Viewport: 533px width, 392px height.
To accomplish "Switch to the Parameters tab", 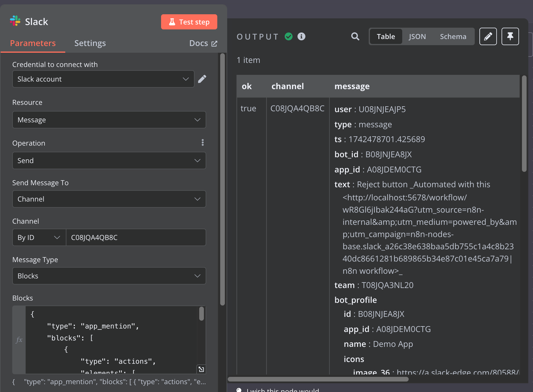I will click(x=33, y=43).
